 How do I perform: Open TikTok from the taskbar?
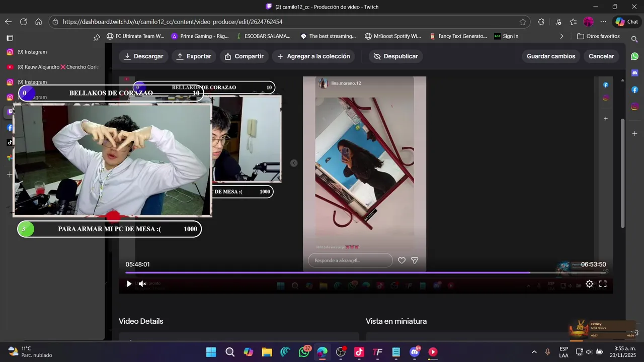[x=359, y=352]
